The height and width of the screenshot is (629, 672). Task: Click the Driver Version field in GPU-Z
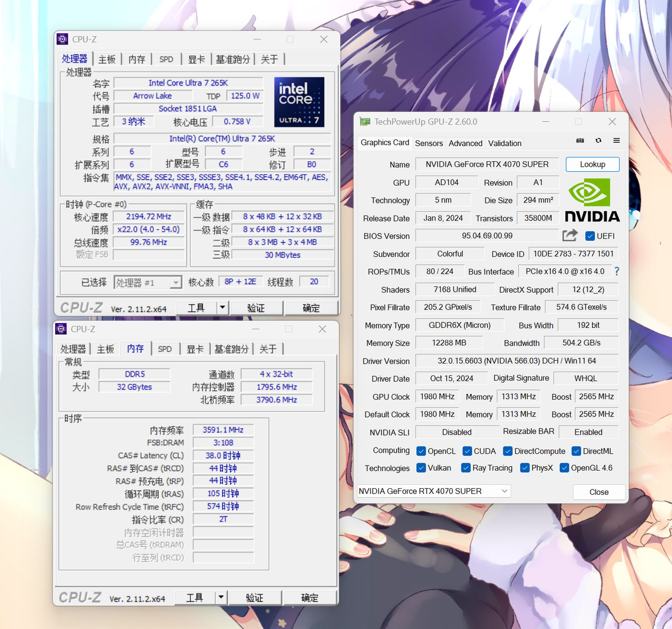(517, 361)
